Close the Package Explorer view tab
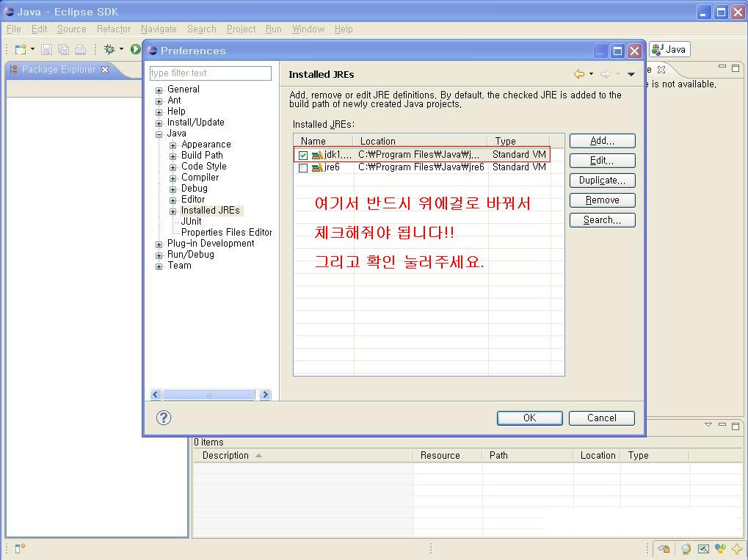748x560 pixels. point(105,70)
